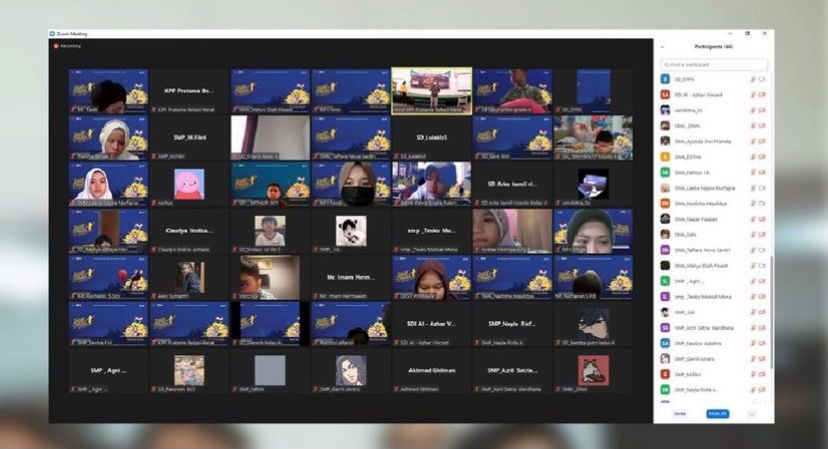Click the Find a participant search field
Screen dimensions: 828x449
(714, 64)
